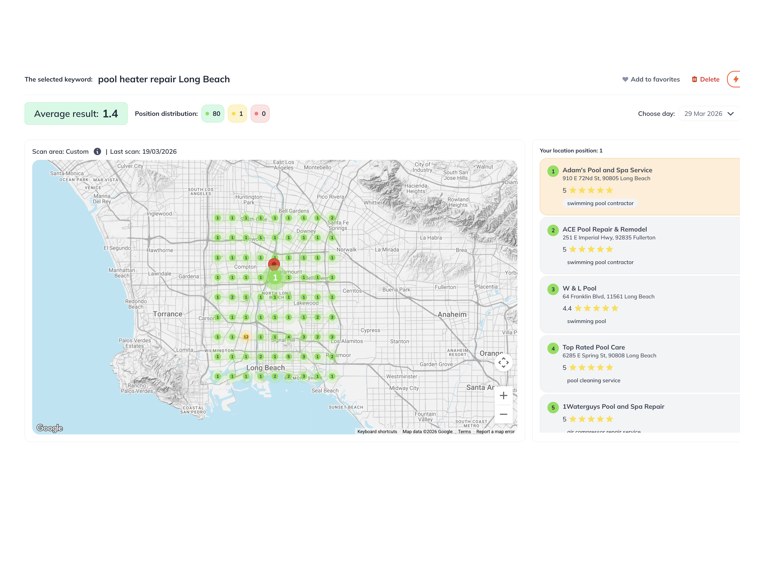Select the W & L Pool result
760x580 pixels.
[x=640, y=305]
